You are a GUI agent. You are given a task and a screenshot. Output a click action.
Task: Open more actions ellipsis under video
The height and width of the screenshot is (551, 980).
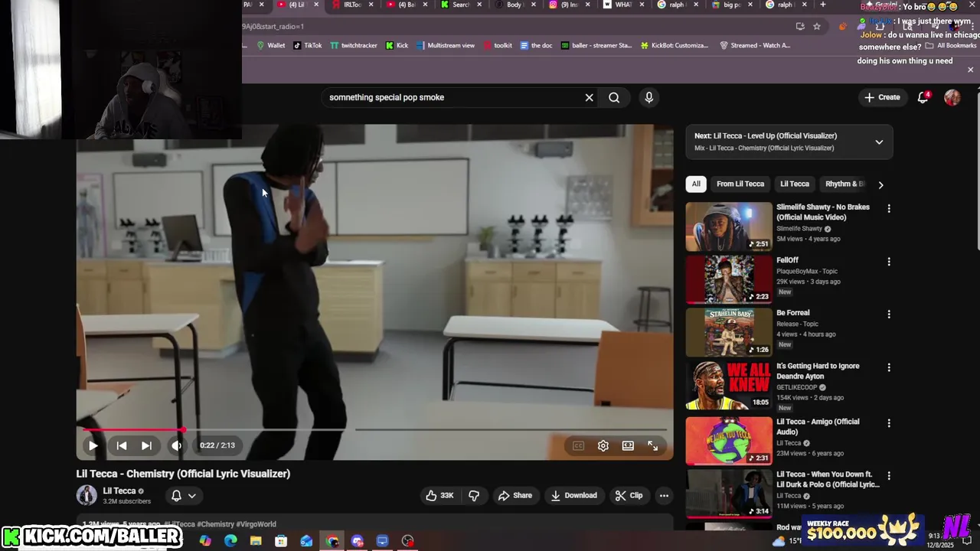(664, 496)
